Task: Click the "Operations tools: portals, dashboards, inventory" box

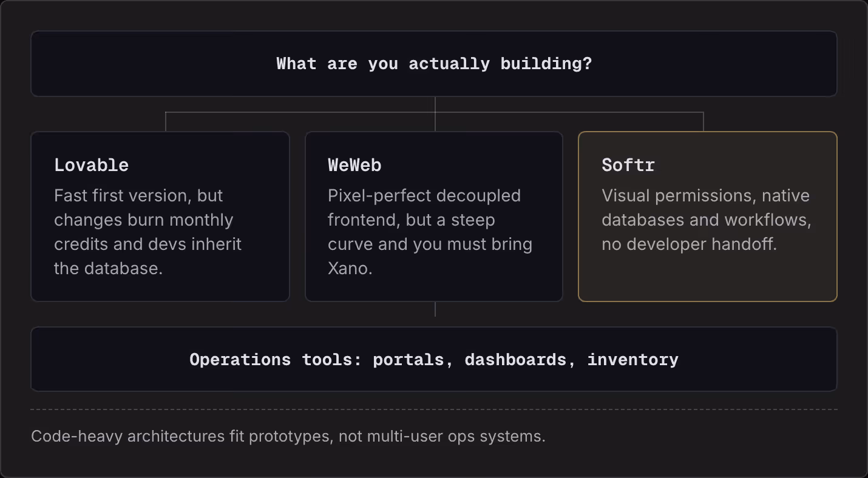Action: point(434,359)
